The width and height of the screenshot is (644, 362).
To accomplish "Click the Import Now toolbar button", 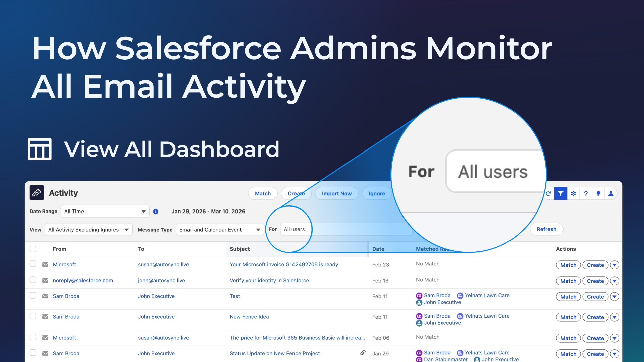I will click(x=336, y=194).
